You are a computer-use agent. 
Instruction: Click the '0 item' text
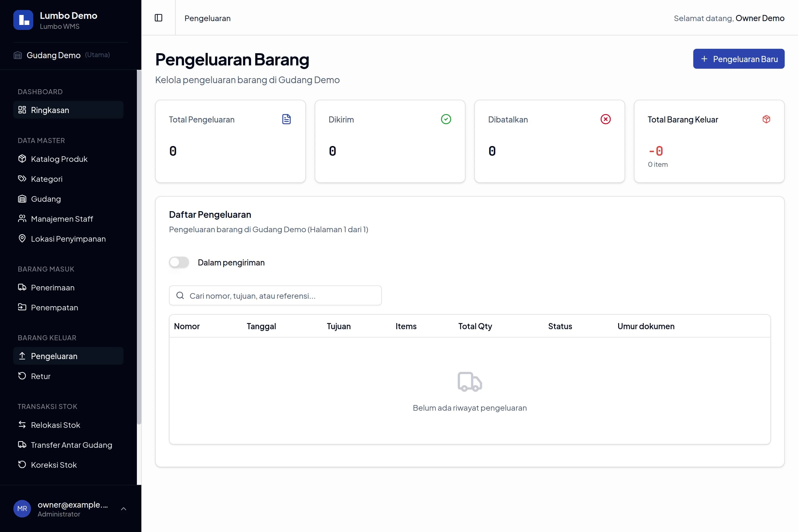[x=658, y=164]
